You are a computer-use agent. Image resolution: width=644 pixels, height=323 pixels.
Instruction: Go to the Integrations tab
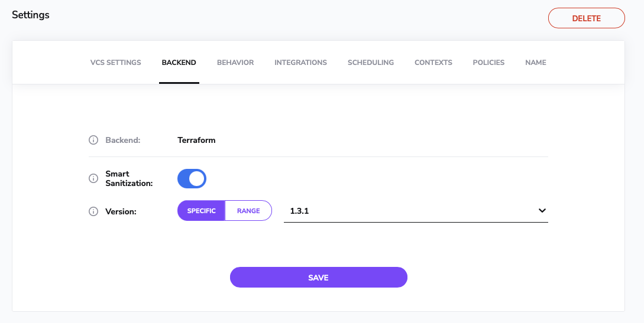tap(300, 63)
